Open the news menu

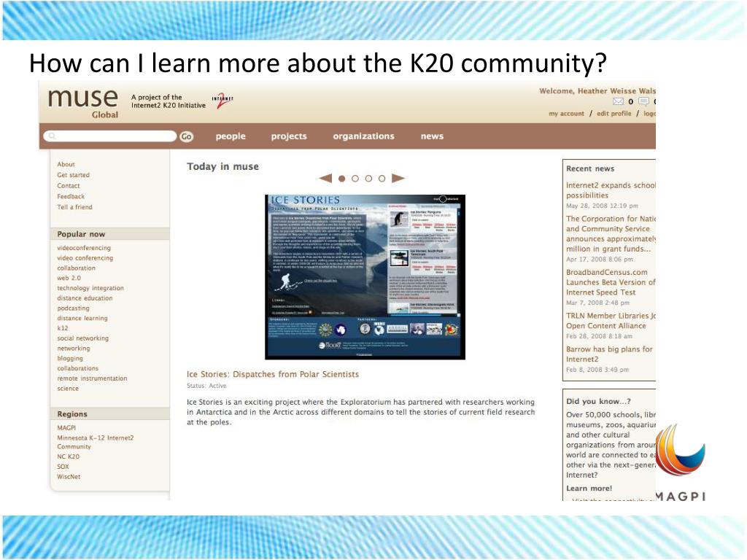coord(432,136)
